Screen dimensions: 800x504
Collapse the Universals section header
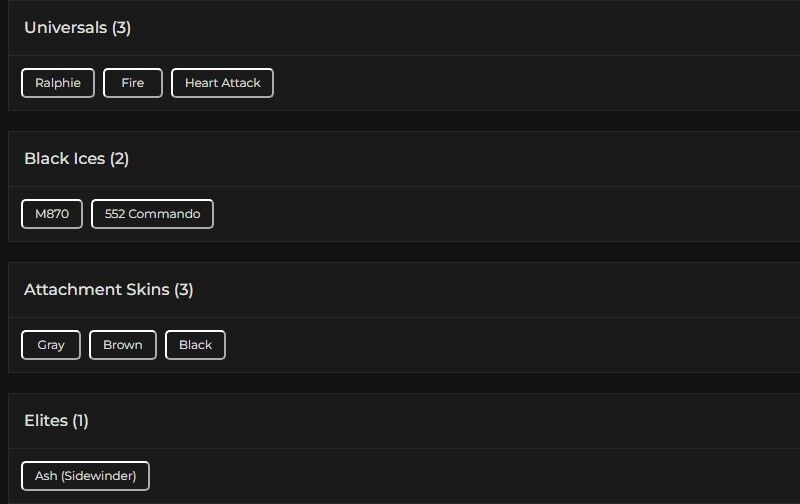pyautogui.click(x=66, y=28)
